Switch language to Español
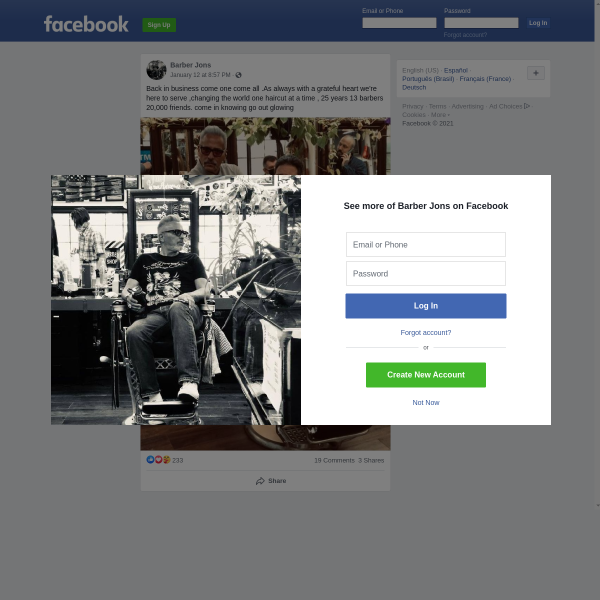 pos(455,70)
